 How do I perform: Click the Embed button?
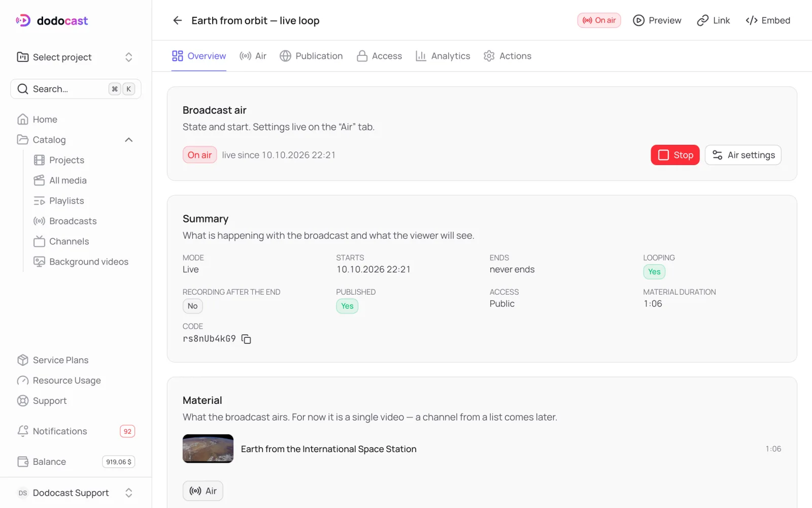tap(768, 20)
